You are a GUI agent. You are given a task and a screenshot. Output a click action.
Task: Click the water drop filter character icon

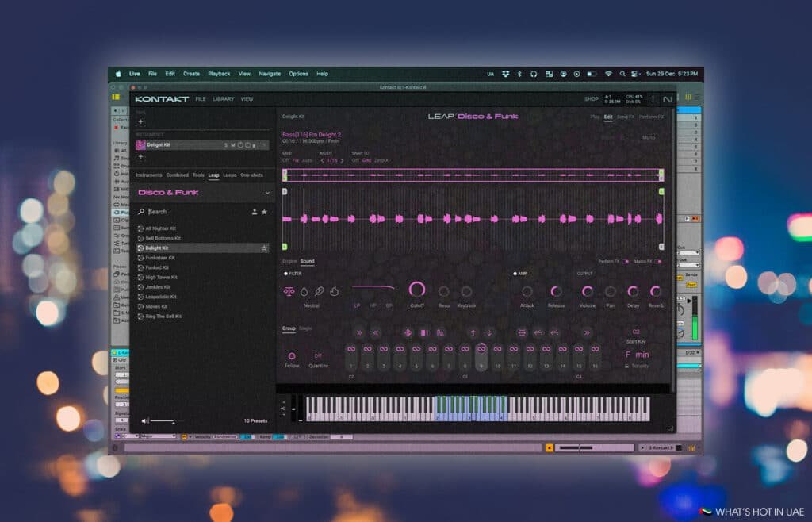[304, 291]
